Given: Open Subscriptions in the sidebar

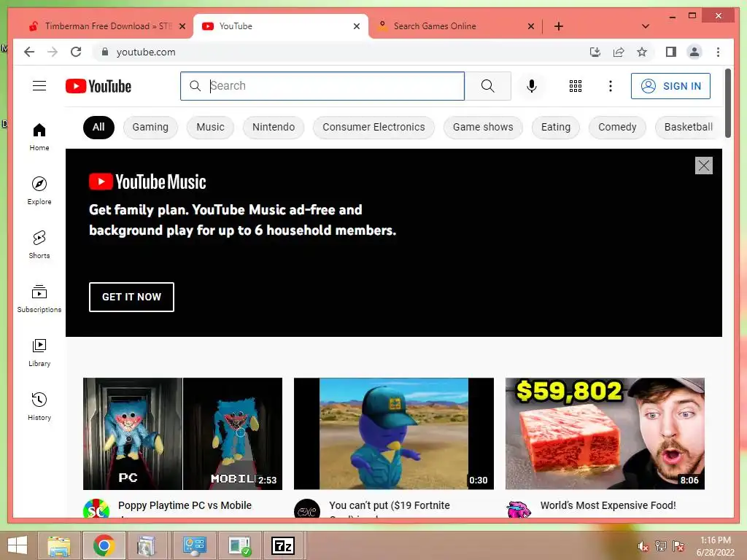Looking at the screenshot, I should (39, 298).
